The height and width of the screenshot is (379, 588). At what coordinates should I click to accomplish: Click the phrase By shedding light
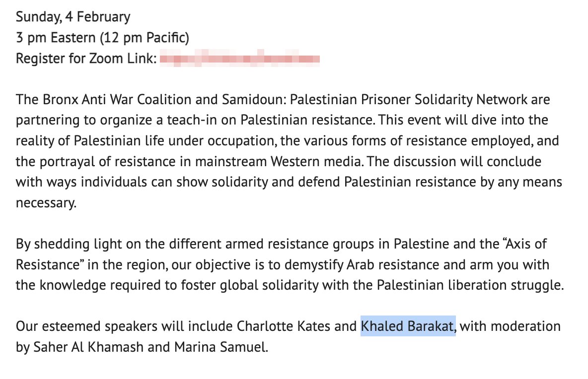tap(65, 245)
